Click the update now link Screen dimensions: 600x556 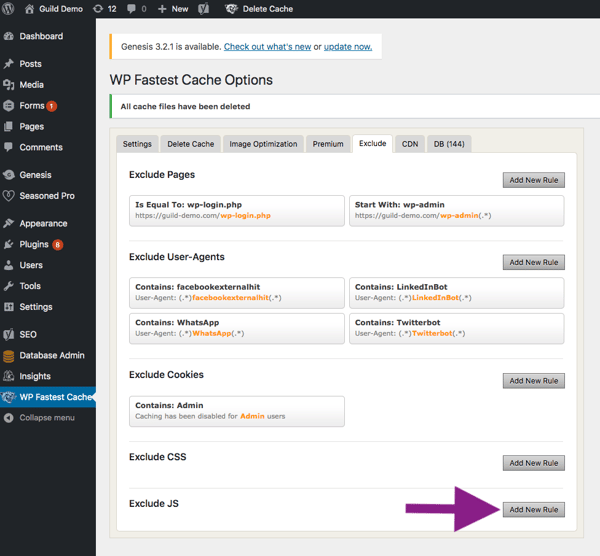pos(348,47)
